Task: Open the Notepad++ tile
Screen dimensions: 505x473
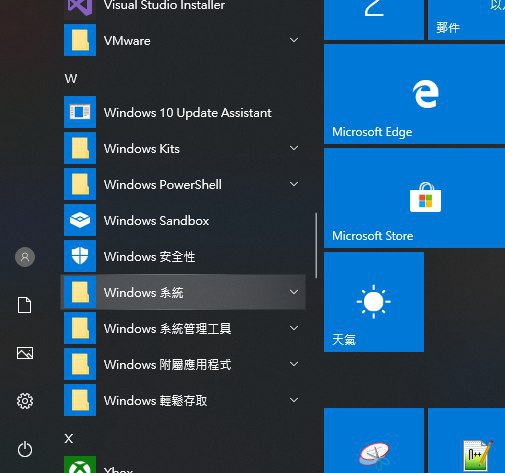Action: [x=466, y=440]
